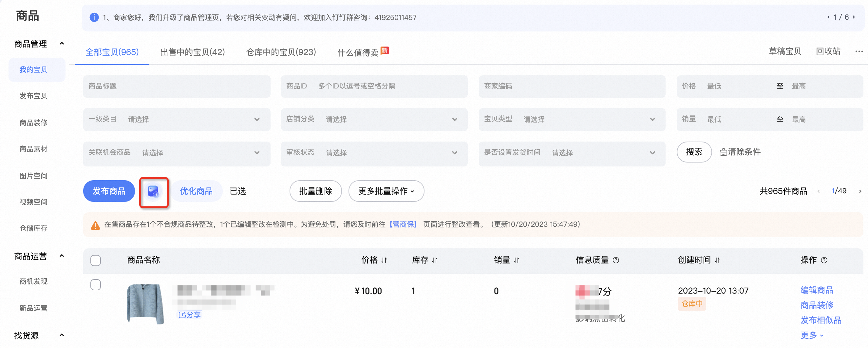Open the 宝贝类型 dropdown
This screenshot has height=348, width=868.
pyautogui.click(x=572, y=119)
